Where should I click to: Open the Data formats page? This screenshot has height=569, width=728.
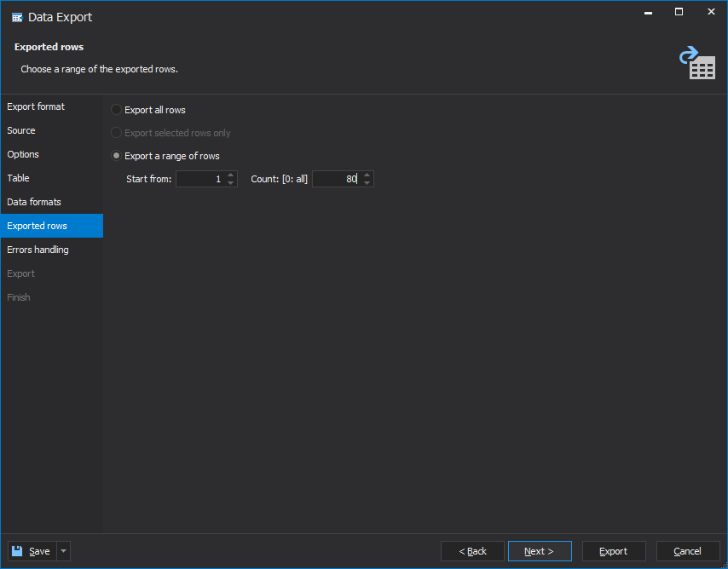pyautogui.click(x=34, y=202)
